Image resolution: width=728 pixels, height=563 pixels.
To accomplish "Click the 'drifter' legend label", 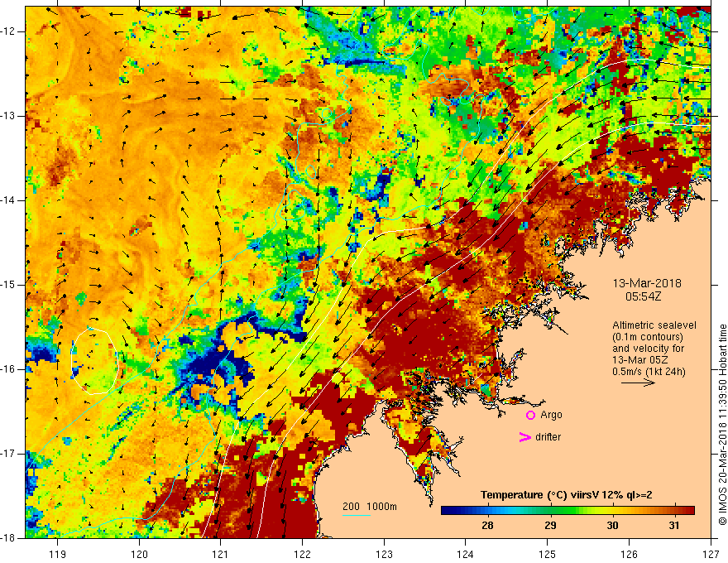I will [x=548, y=437].
